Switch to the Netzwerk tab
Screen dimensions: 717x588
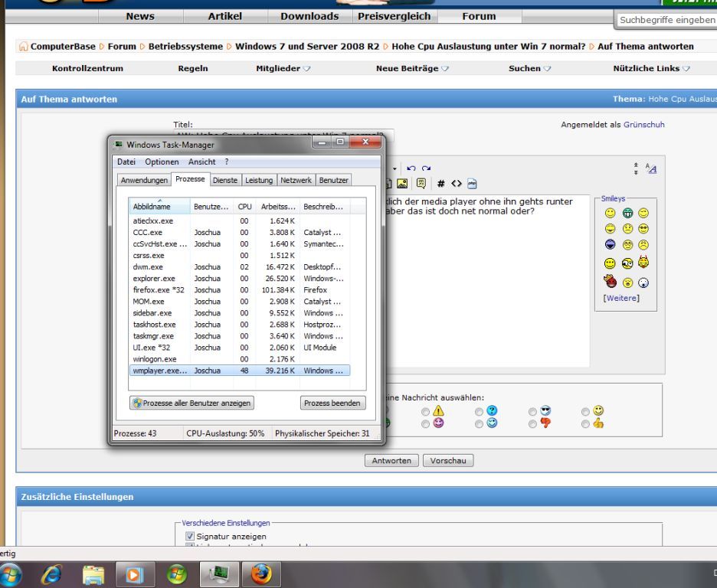coord(296,180)
